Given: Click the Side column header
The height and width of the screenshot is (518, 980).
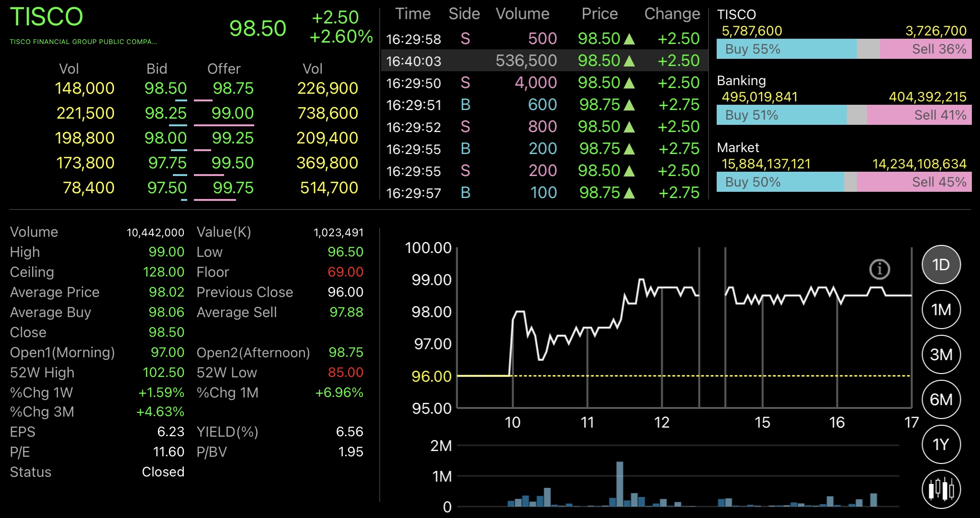Looking at the screenshot, I should click(x=464, y=14).
